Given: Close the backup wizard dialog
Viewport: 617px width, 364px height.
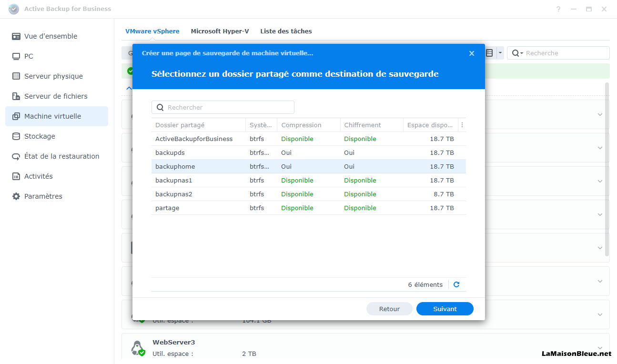Looking at the screenshot, I should coord(472,53).
